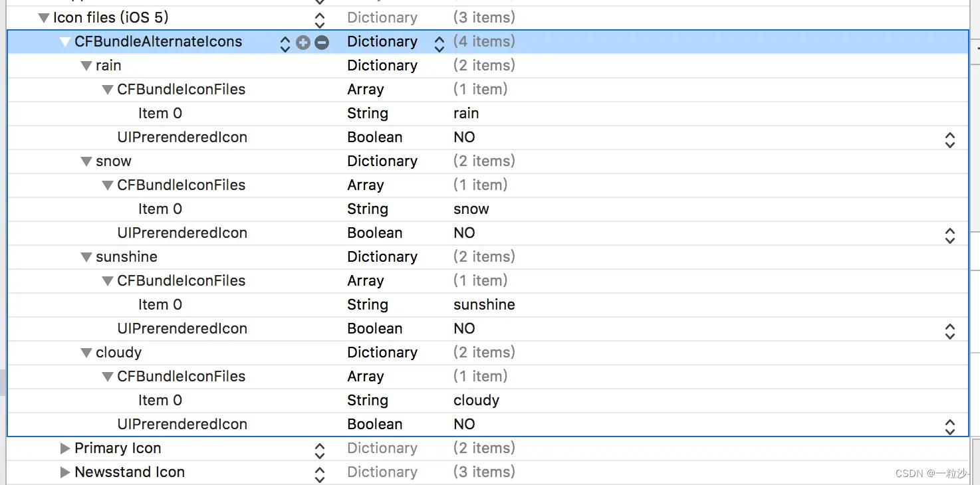
Task: Click the NO value for rain UIPrerenderedIcon
Action: click(x=464, y=138)
